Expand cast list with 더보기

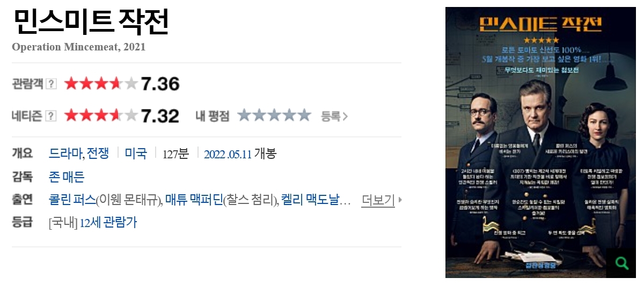click(x=378, y=200)
